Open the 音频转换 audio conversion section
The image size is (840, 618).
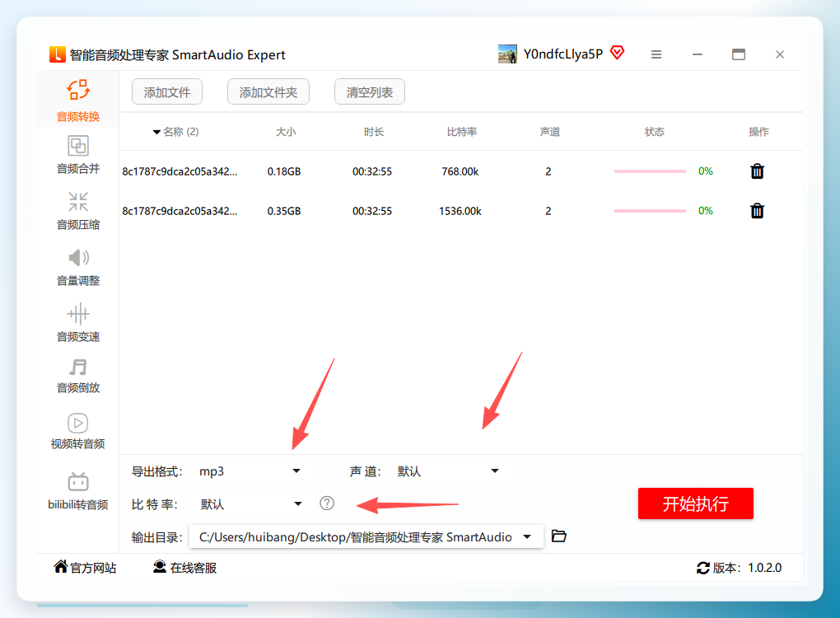pos(78,101)
